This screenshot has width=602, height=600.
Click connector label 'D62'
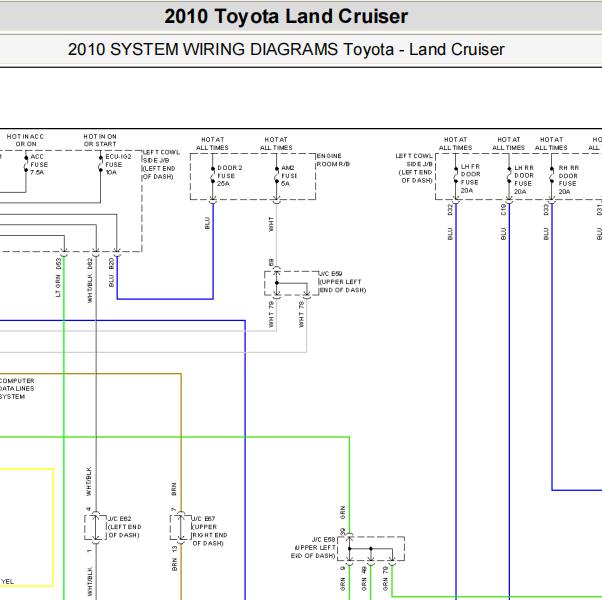tap(90, 263)
